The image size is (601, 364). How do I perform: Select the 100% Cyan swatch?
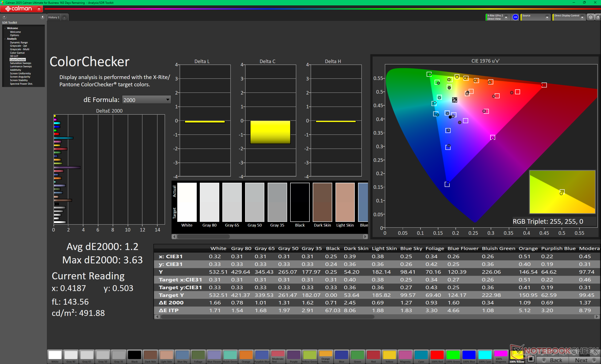[x=485, y=357]
